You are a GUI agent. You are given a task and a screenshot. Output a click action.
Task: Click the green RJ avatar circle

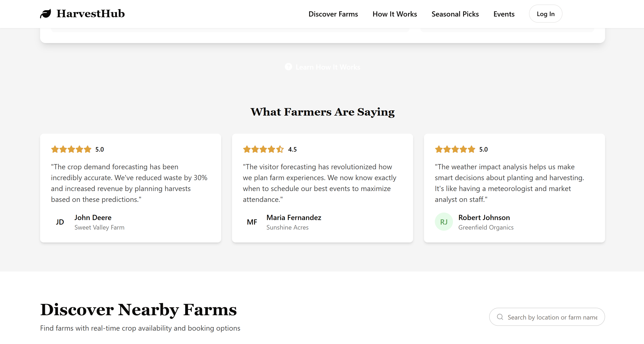444,222
